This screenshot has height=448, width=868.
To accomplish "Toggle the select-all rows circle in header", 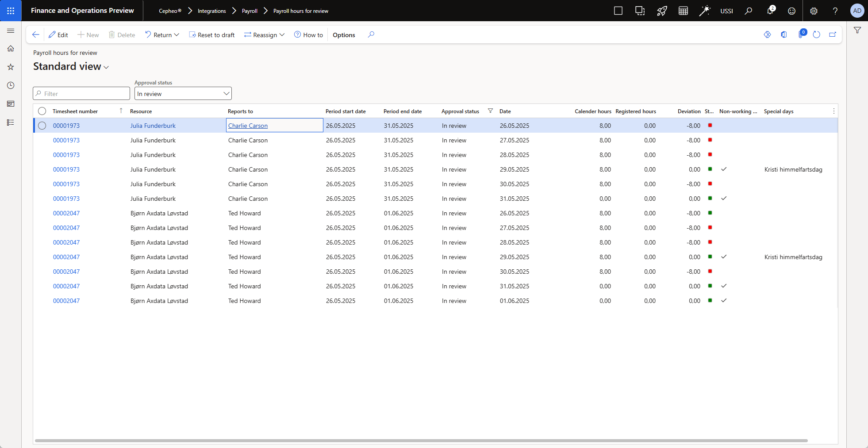I will click(x=42, y=111).
